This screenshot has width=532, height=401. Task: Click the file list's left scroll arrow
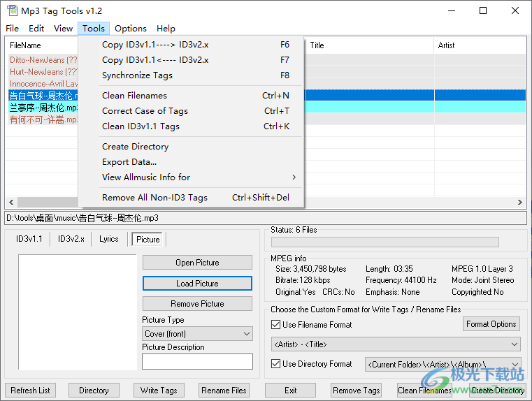coord(12,203)
